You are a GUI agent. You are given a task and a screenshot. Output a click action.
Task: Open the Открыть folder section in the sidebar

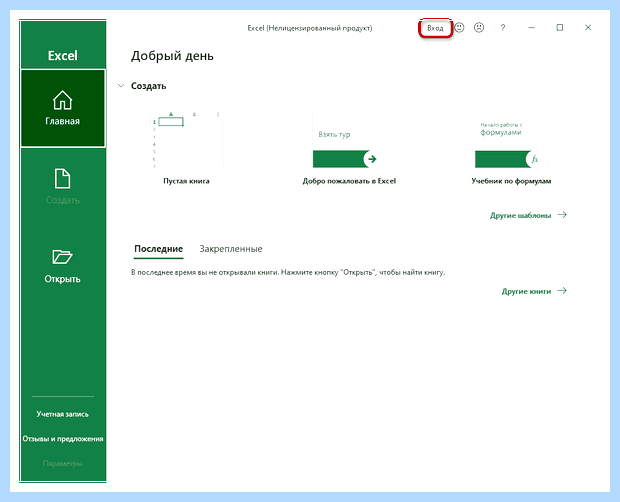coord(63,266)
